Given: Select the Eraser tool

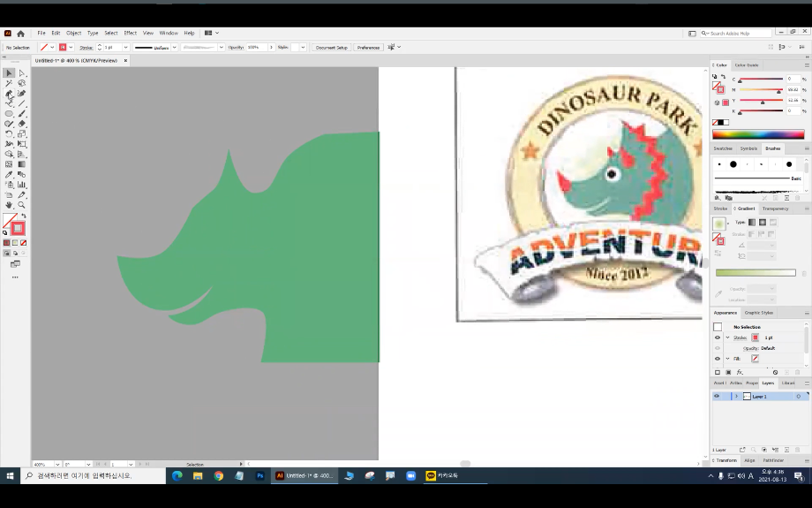Looking at the screenshot, I should tap(22, 124).
